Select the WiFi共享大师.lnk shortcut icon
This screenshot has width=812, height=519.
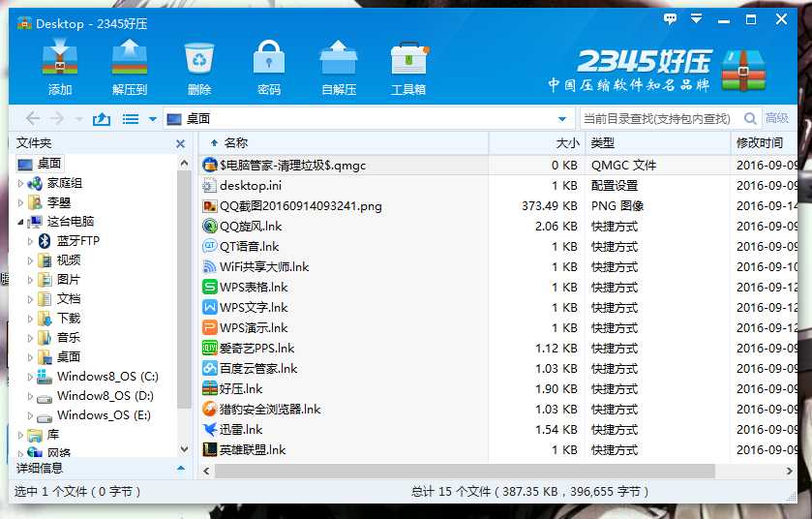tap(209, 266)
